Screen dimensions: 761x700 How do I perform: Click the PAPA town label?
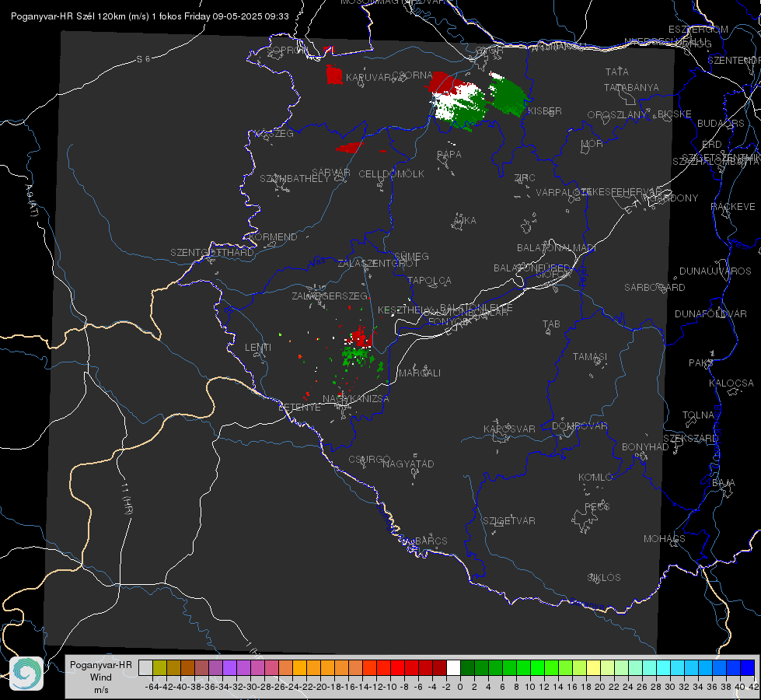(x=449, y=154)
